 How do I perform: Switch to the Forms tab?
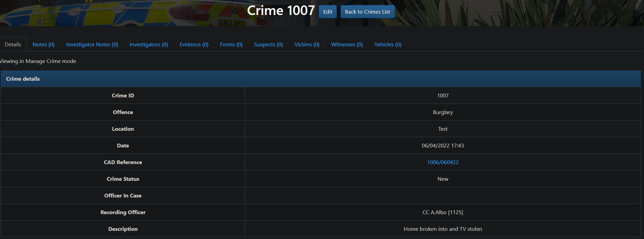[231, 45]
